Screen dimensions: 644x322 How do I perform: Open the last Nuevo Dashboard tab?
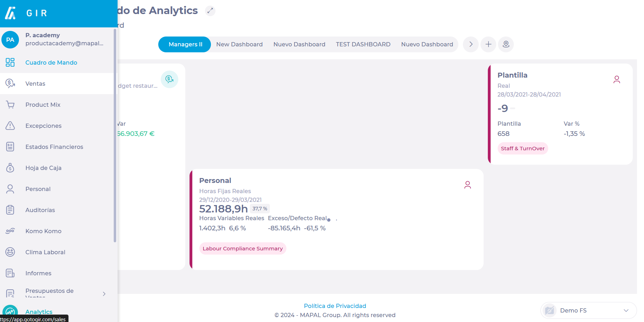(x=427, y=44)
